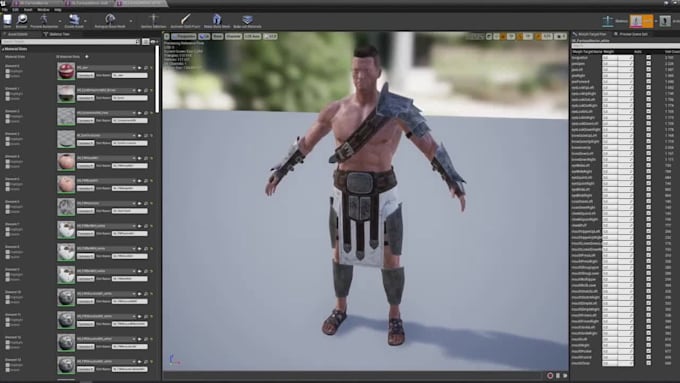Screen dimensions: 680x383
Task: Open the Edit menu
Action: click(16, 10)
